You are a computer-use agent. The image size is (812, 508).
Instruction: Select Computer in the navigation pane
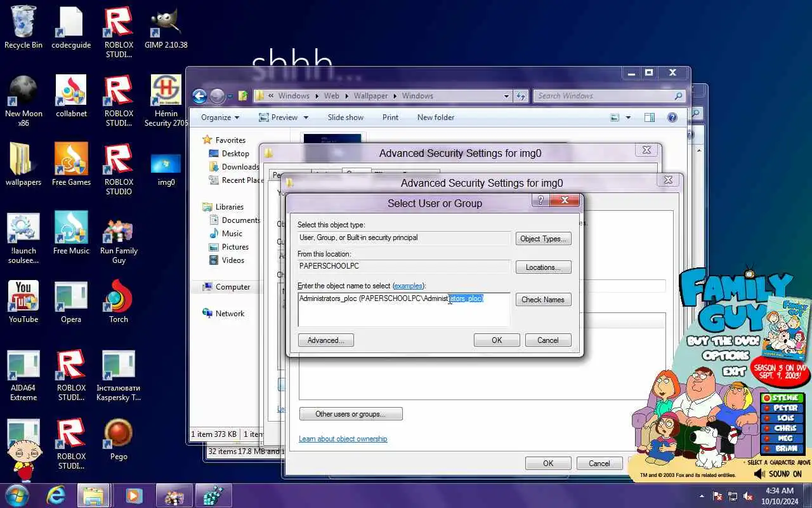(233, 287)
